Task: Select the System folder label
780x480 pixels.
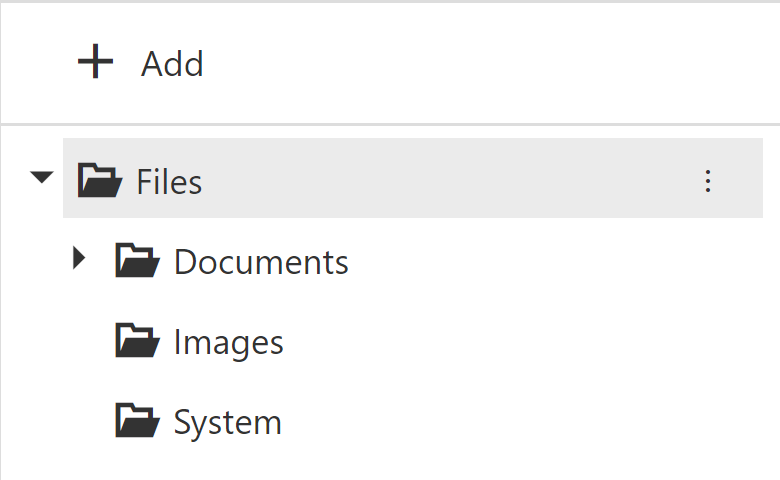Action: (228, 423)
